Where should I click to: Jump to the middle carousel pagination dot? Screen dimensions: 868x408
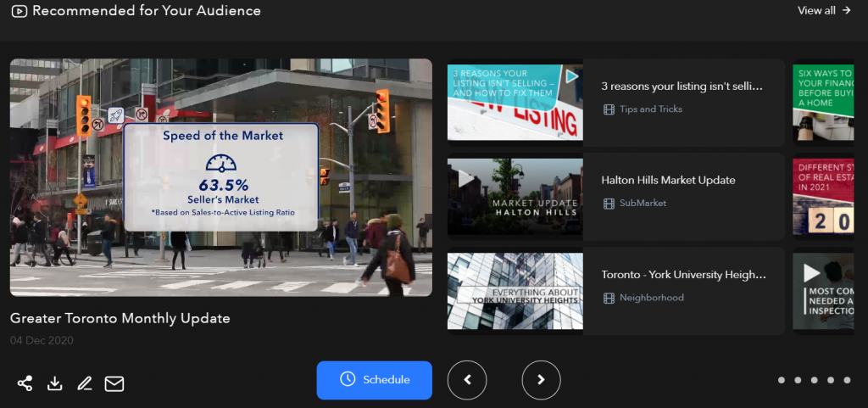point(814,380)
